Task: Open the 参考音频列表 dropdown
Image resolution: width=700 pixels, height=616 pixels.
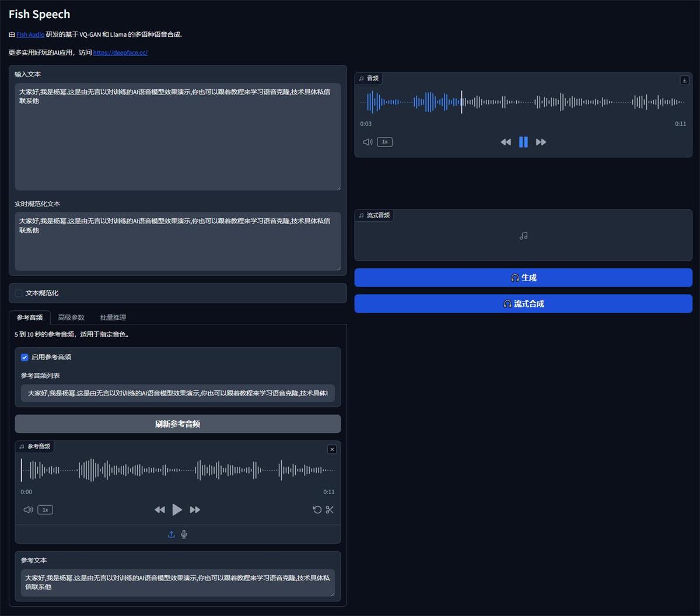Action: click(178, 393)
